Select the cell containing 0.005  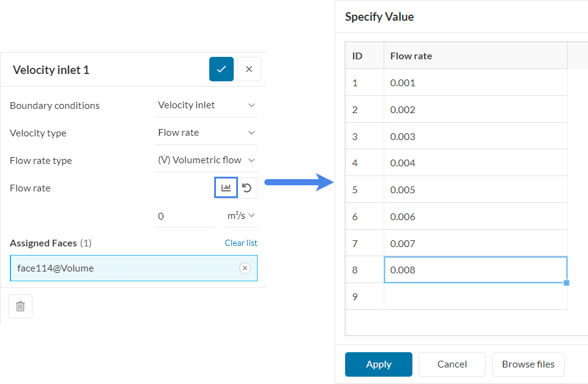click(x=475, y=190)
